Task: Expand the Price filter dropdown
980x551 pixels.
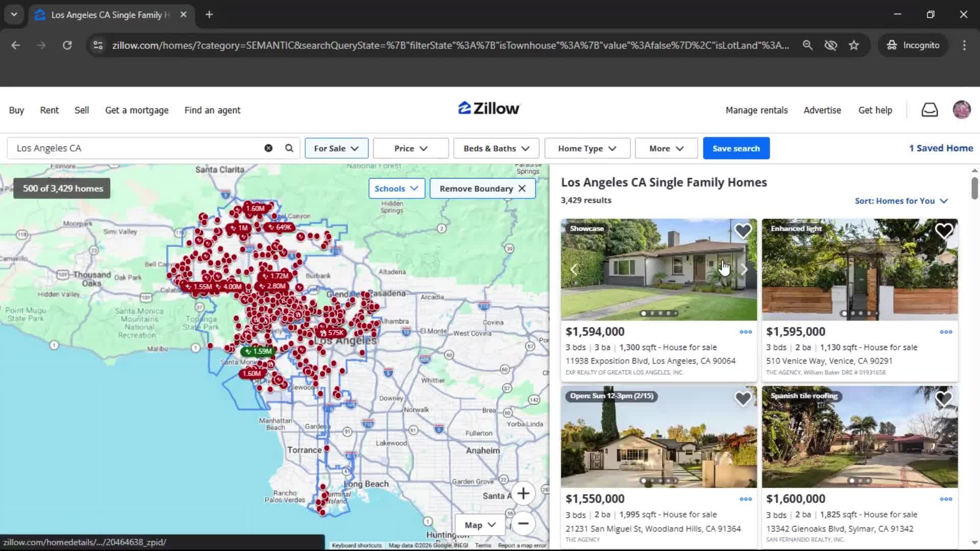Action: coord(410,148)
